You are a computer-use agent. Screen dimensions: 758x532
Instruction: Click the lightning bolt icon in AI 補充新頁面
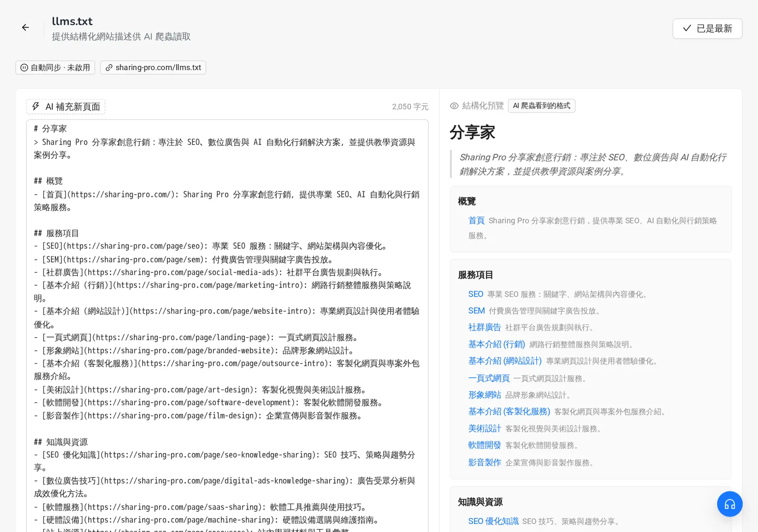[x=36, y=107]
